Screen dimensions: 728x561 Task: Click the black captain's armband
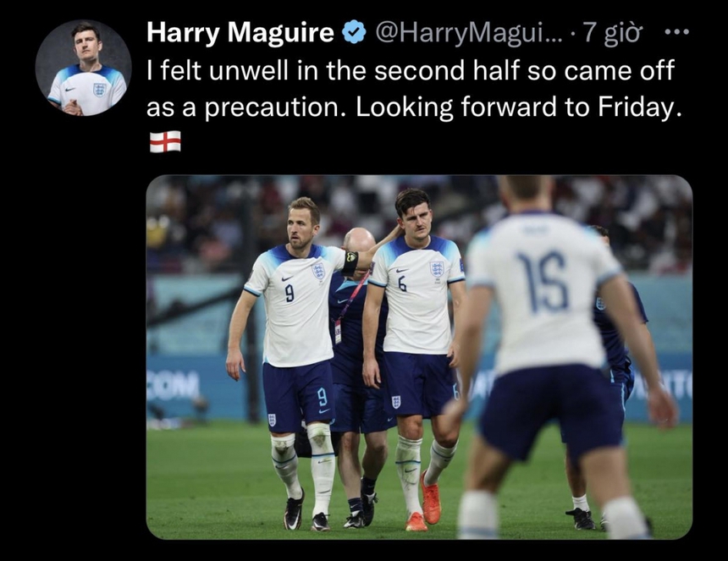tap(350, 262)
